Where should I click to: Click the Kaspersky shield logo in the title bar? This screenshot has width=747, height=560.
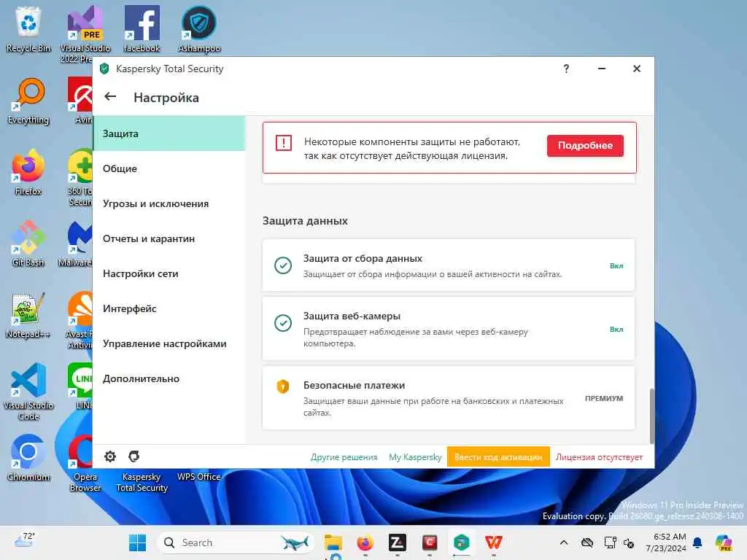[104, 69]
